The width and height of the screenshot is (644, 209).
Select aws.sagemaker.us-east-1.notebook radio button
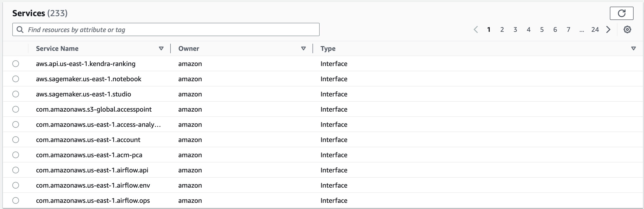16,79
